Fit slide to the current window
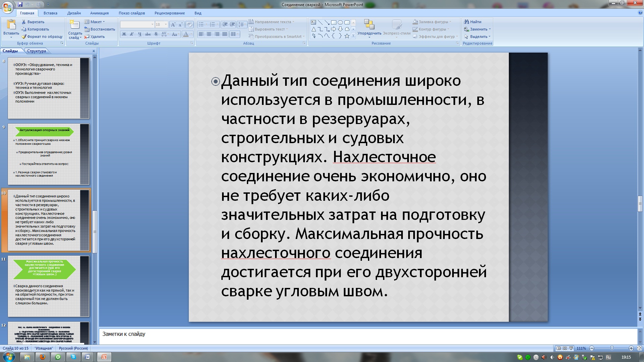 click(640, 348)
